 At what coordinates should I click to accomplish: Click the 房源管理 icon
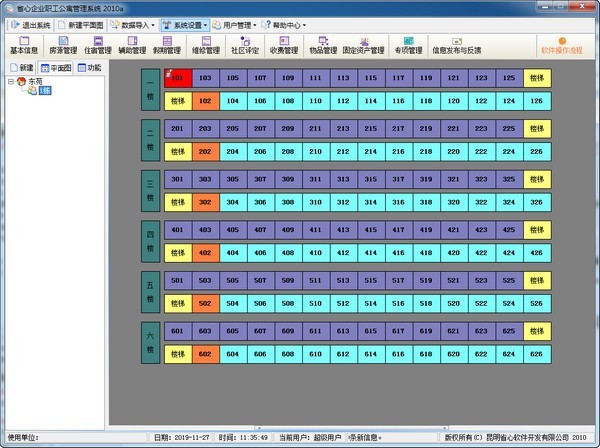tap(63, 44)
